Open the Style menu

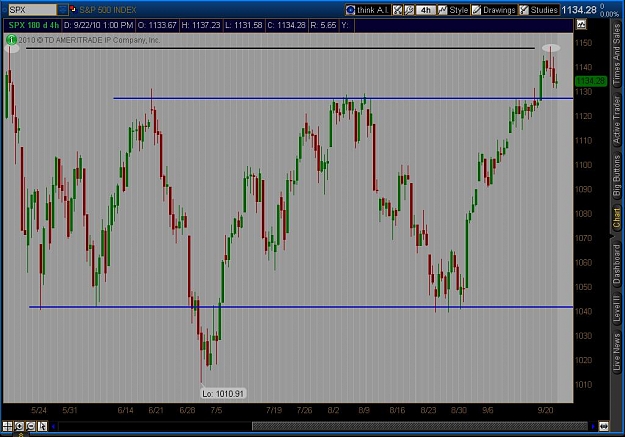[x=453, y=10]
